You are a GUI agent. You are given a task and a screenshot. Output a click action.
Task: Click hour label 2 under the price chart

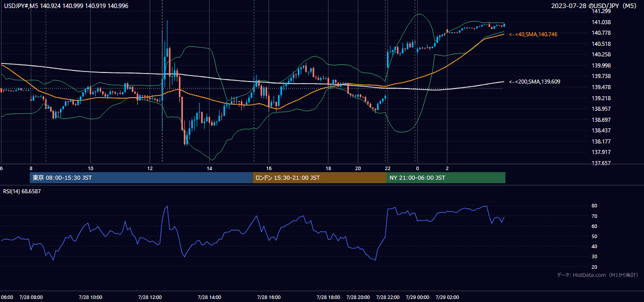(447, 168)
